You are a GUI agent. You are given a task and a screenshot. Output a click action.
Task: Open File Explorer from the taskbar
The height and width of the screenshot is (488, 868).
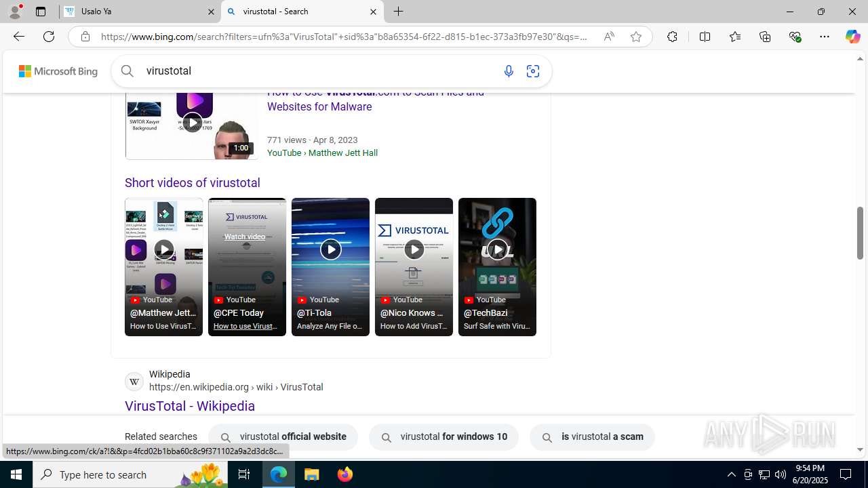click(312, 474)
